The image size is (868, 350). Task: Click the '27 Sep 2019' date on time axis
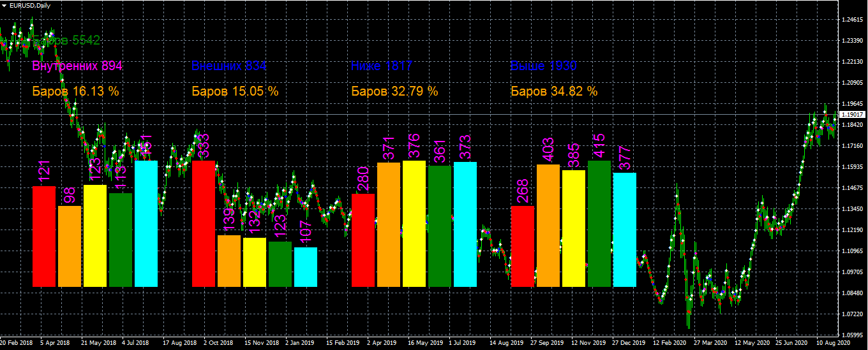[x=547, y=343]
